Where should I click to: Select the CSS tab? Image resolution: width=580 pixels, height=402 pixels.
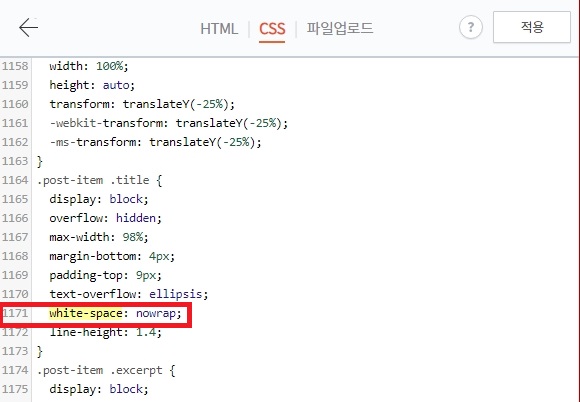[x=272, y=28]
